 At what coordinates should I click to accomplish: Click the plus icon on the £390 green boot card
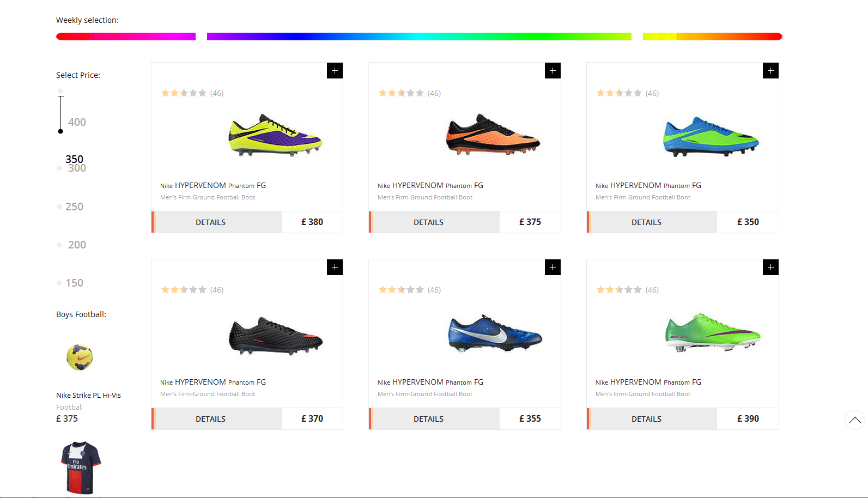click(x=770, y=267)
